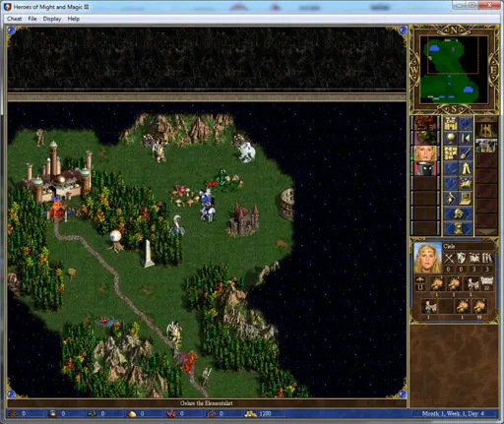Select the second town thumbnail in town list
This screenshot has height=424, width=504.
(x=486, y=146)
